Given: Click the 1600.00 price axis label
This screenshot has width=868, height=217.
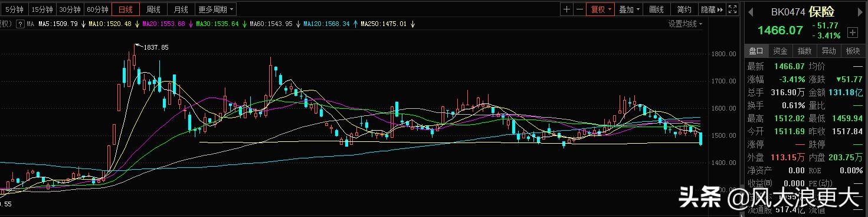Looking at the screenshot, I should pyautogui.click(x=723, y=108).
